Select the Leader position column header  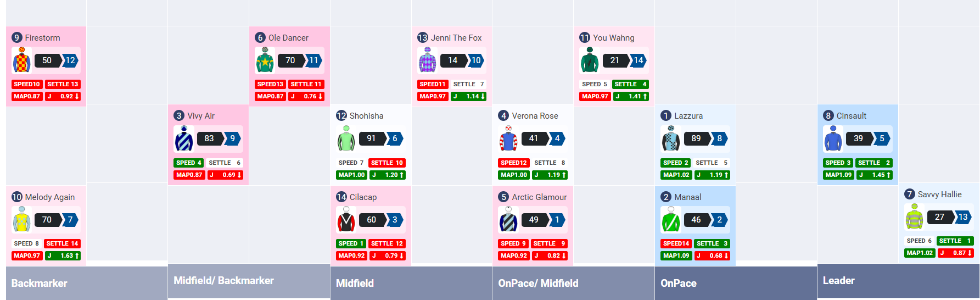[x=838, y=280]
